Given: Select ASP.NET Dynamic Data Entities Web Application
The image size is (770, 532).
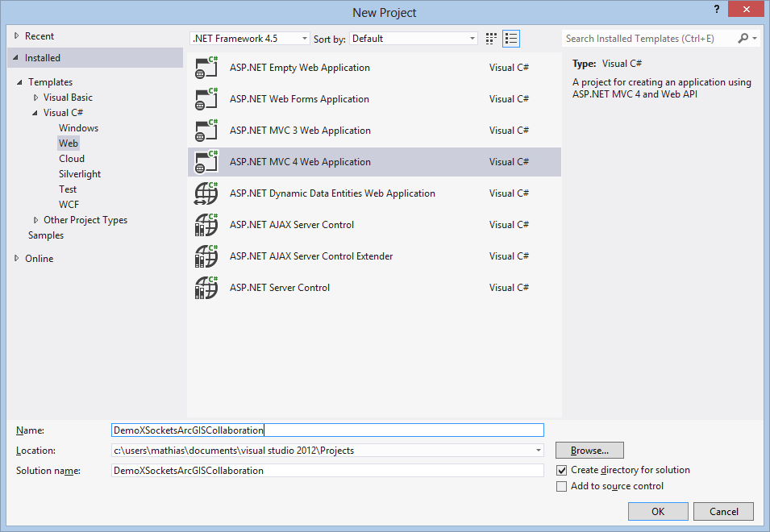Looking at the screenshot, I should click(x=332, y=193).
